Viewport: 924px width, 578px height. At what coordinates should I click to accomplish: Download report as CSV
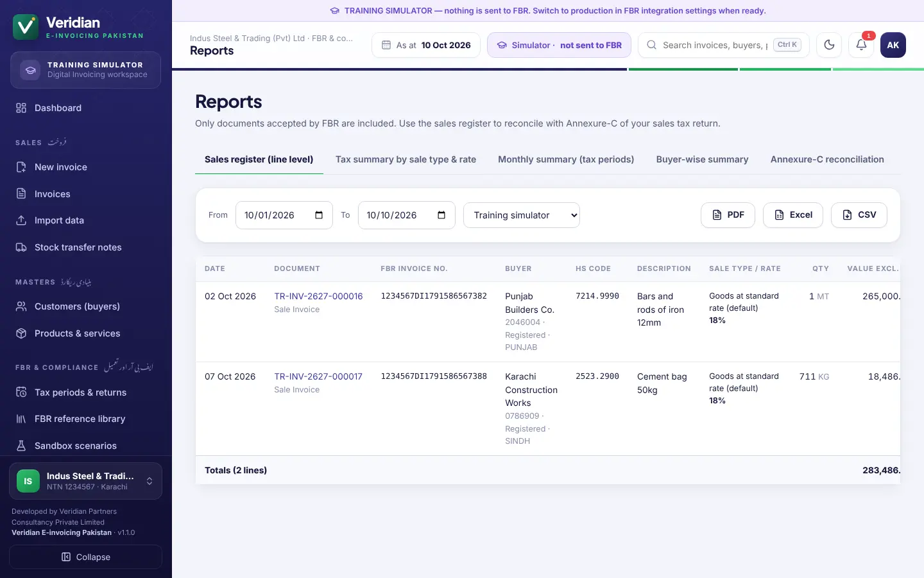(859, 215)
